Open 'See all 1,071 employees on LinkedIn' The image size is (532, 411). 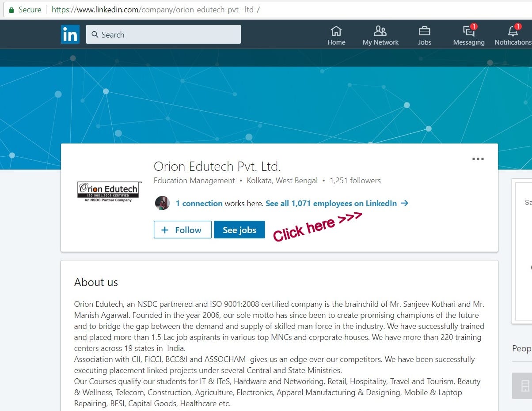[331, 204]
